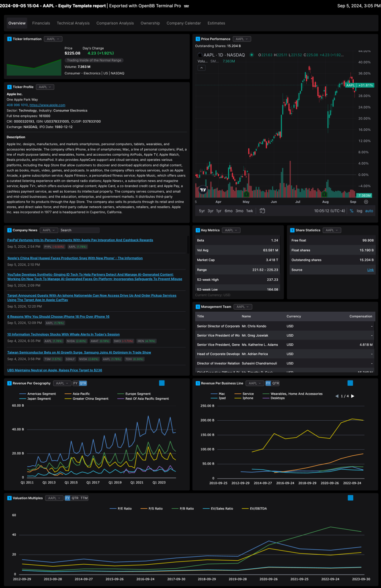The image size is (381, 588).
Task: Open AAPL dropdown in Company News
Action: [49, 230]
